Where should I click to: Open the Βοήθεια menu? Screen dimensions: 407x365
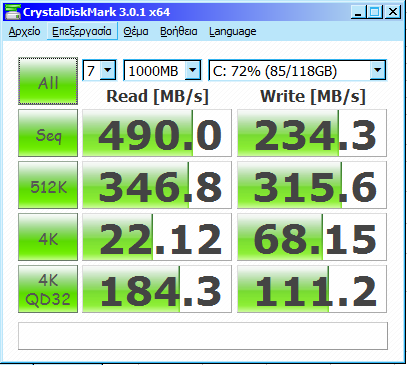179,31
